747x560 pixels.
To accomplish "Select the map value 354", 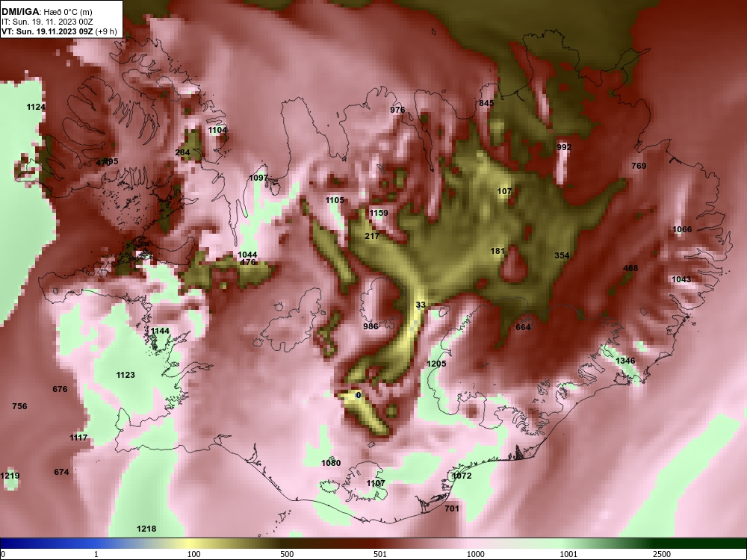I will tap(562, 255).
